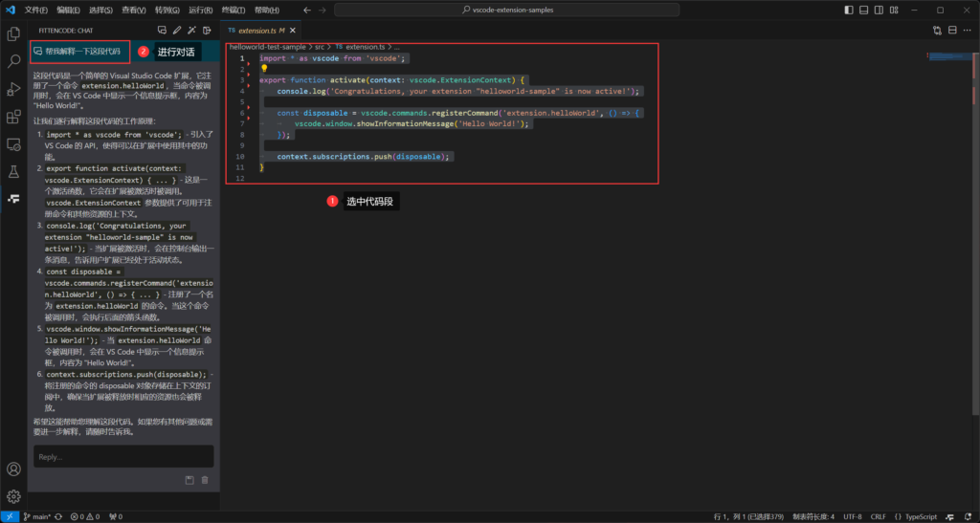
Task: Open the Run and Debug view
Action: 13,89
